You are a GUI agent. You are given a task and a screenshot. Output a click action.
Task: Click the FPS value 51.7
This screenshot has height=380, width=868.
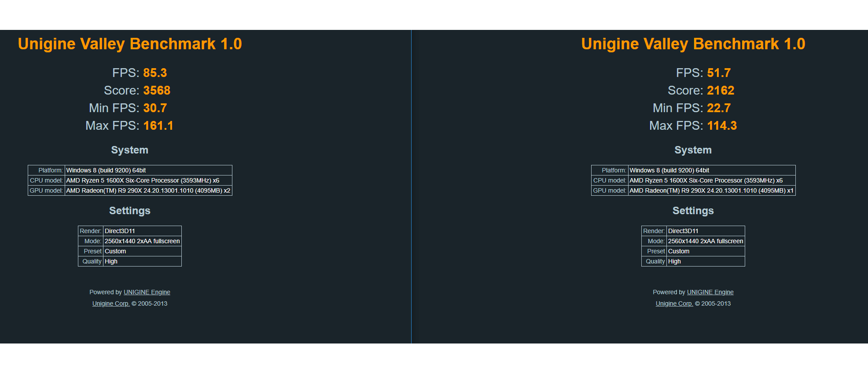pyautogui.click(x=719, y=73)
